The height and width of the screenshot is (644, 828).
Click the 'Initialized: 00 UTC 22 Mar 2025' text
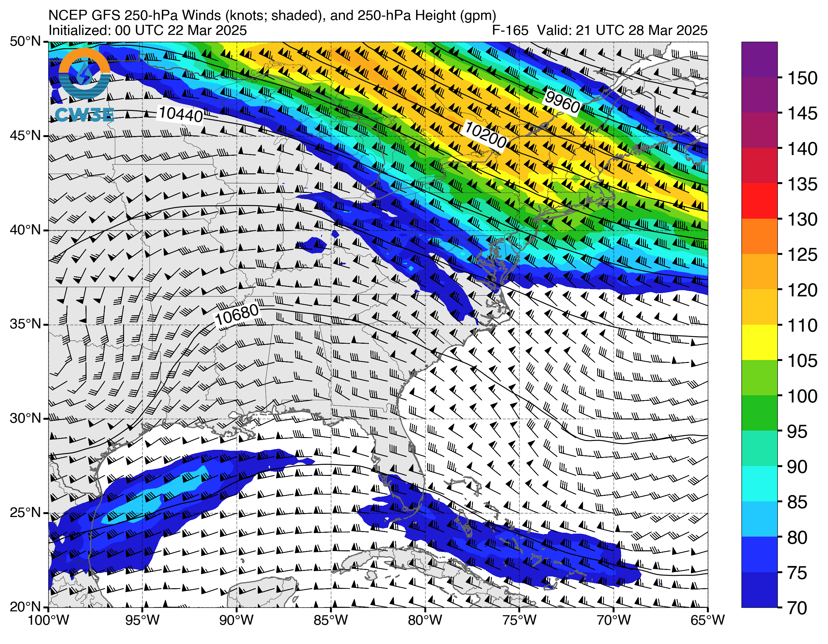(x=148, y=30)
